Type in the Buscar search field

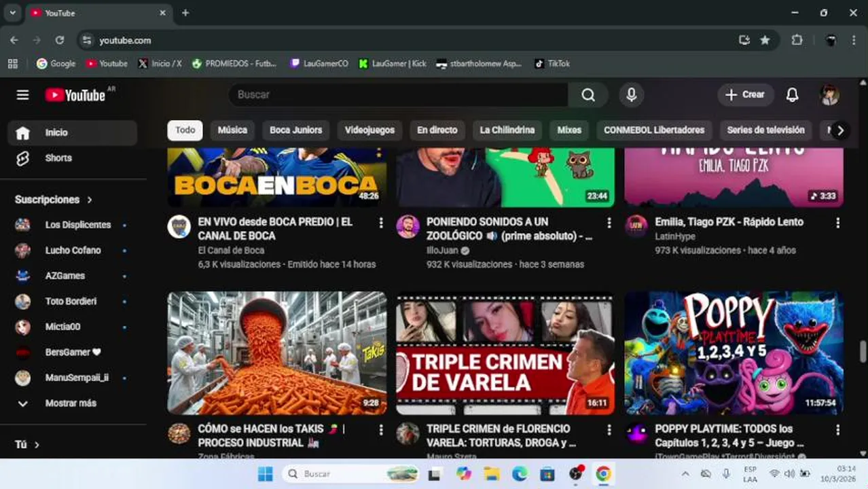pyautogui.click(x=398, y=95)
